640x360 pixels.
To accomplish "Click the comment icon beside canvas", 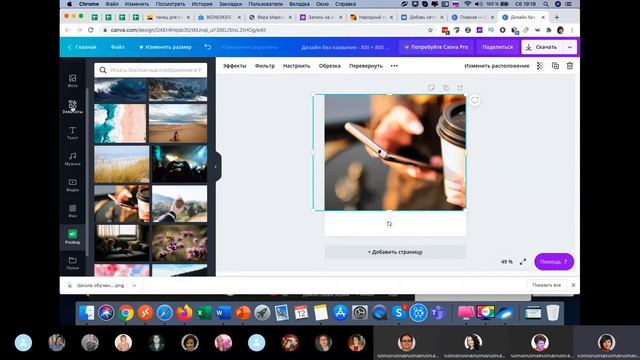I will coord(475,100).
